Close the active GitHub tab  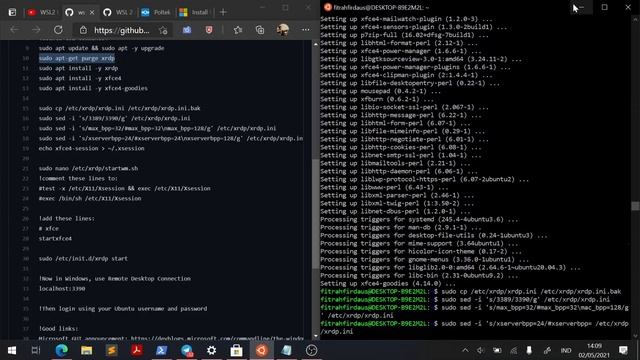[92, 12]
